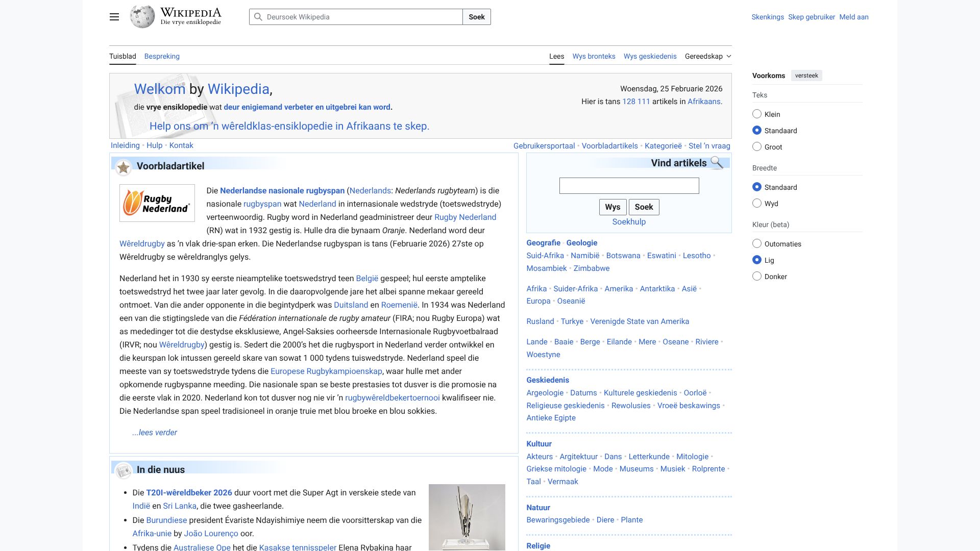Click the Wikipedia globe logo
Image resolution: width=980 pixels, height=551 pixels.
click(x=142, y=17)
